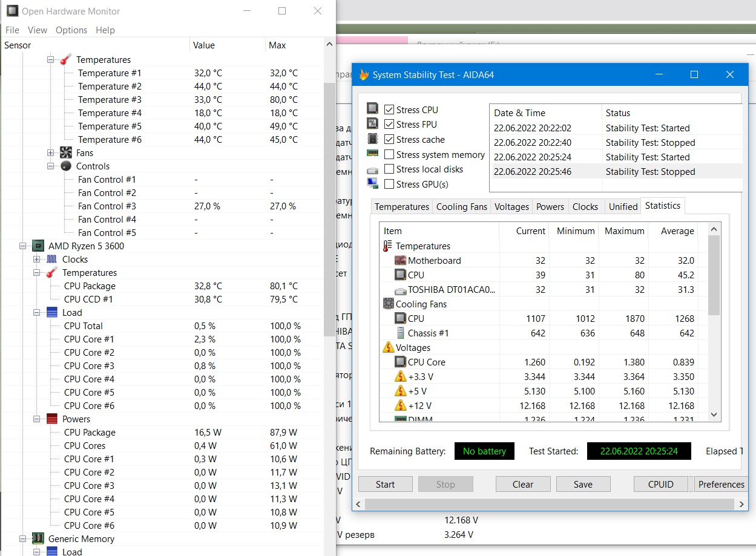Viewport: 756px width, 556px height.
Task: Collapse the Generic Memory node
Action: pyautogui.click(x=23, y=539)
